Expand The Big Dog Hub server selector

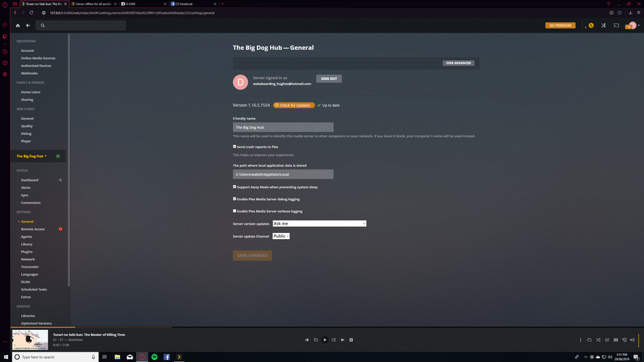click(31, 156)
